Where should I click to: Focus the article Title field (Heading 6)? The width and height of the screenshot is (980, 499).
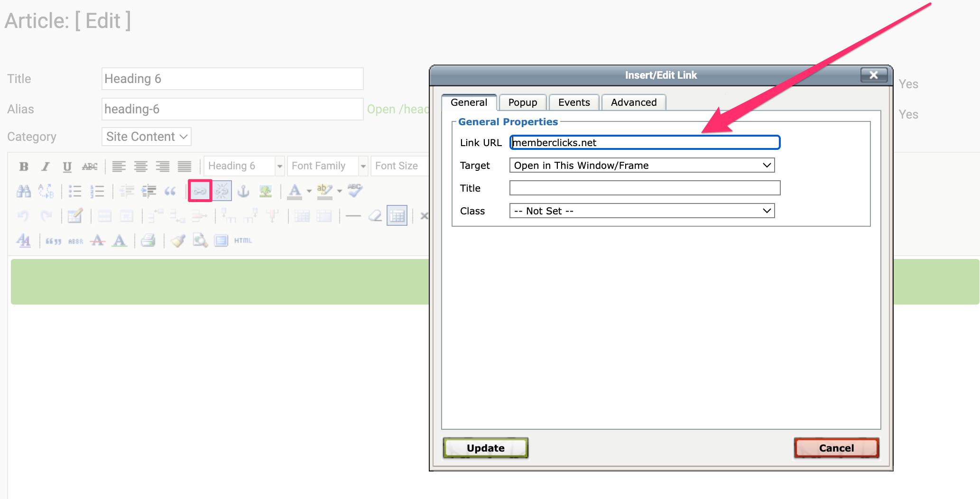[232, 79]
